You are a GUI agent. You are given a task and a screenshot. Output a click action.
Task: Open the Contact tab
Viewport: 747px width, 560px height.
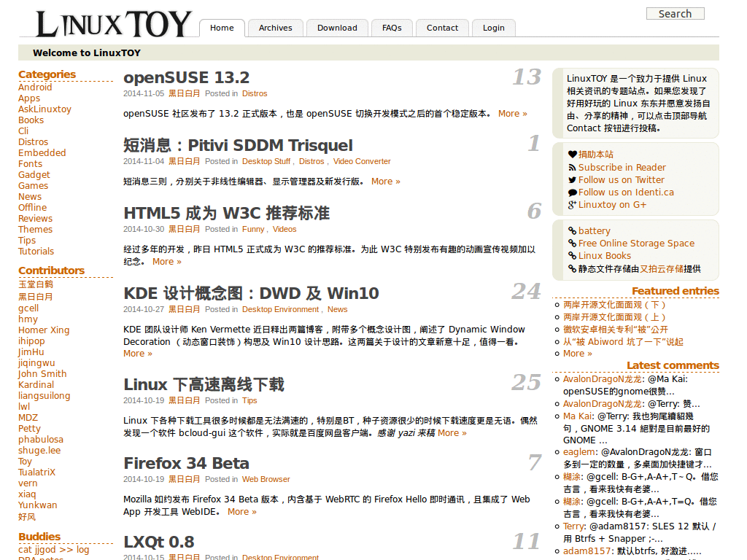[442, 28]
